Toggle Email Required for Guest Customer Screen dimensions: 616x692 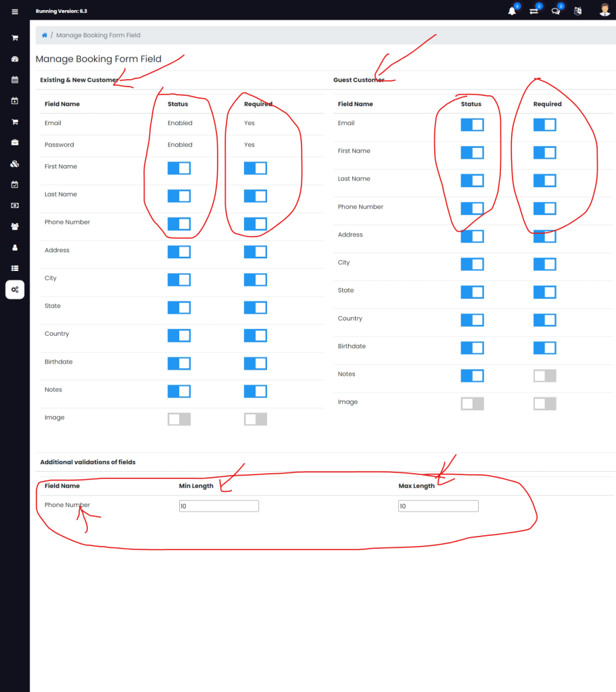coord(544,125)
